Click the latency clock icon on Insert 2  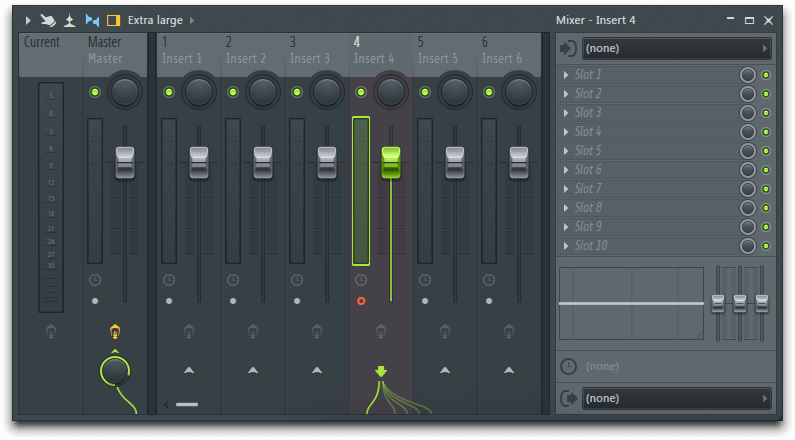coord(233,281)
